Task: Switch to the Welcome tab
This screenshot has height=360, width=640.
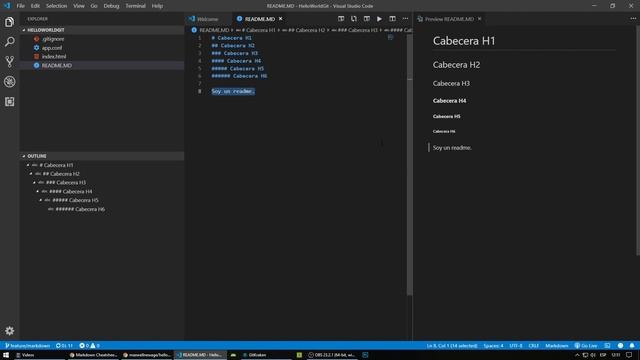Action: 208,19
